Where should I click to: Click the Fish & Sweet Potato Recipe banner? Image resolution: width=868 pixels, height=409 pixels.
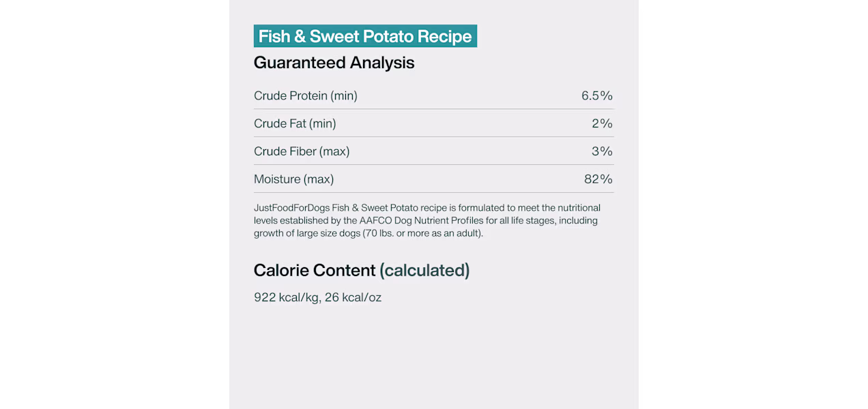[365, 36]
